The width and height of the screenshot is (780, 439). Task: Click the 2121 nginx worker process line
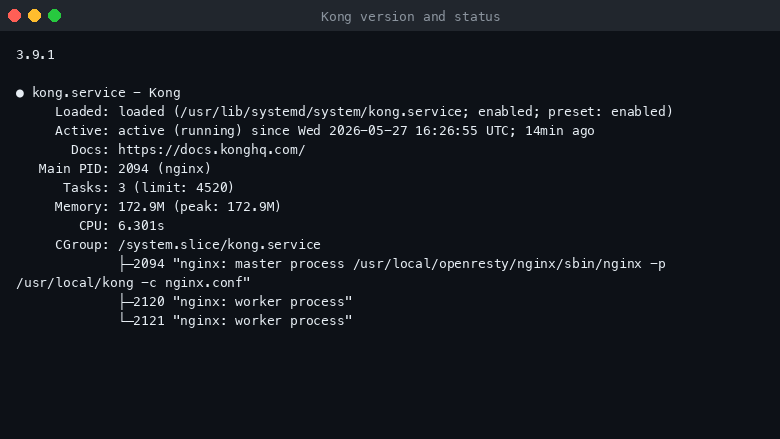[x=236, y=321]
